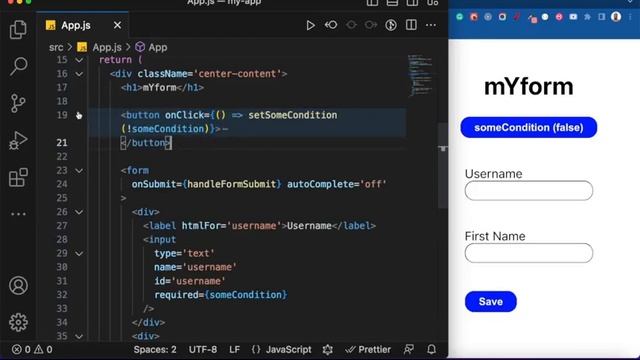Open the Accounts menu icon
The image size is (640, 360).
click(x=18, y=285)
